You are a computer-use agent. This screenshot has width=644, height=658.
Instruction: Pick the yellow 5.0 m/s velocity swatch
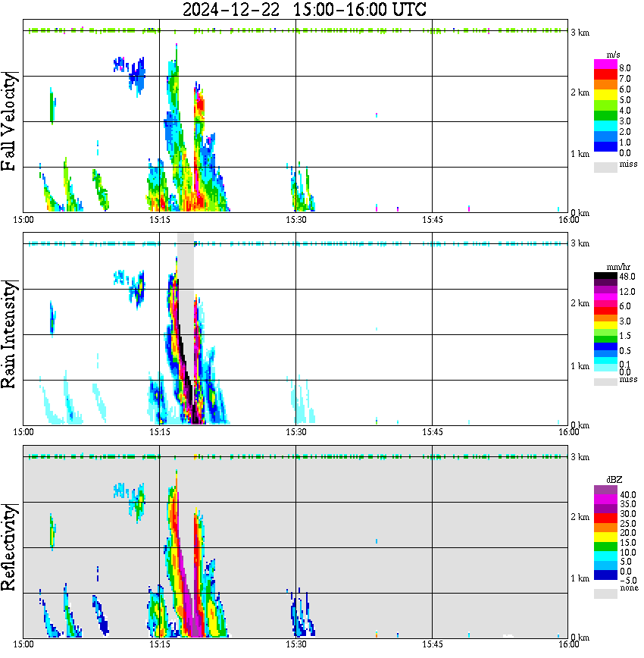click(x=605, y=96)
